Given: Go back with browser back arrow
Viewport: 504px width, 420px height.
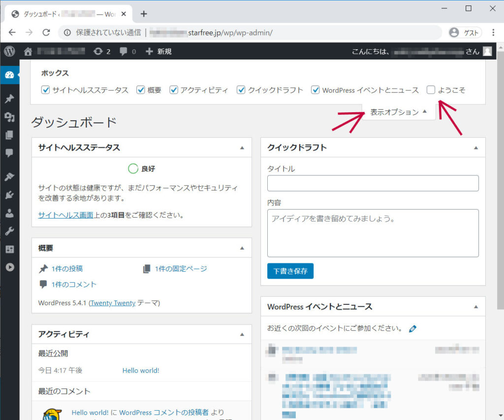Looking at the screenshot, I should tap(12, 32).
